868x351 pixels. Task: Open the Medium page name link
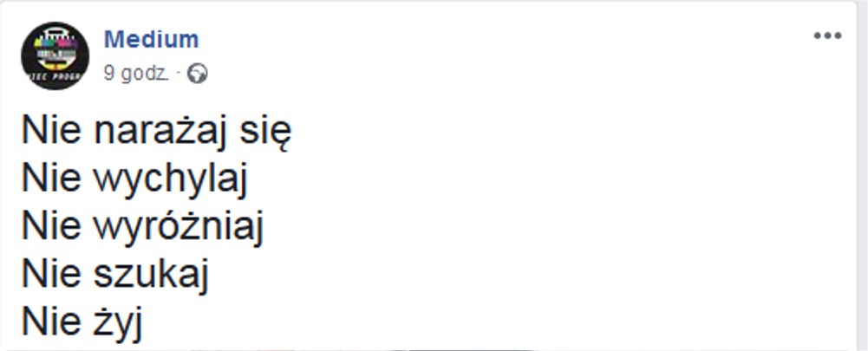(151, 39)
